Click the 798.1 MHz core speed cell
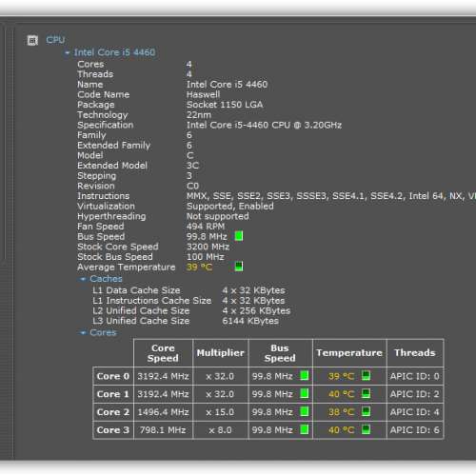 pyautogui.click(x=163, y=430)
